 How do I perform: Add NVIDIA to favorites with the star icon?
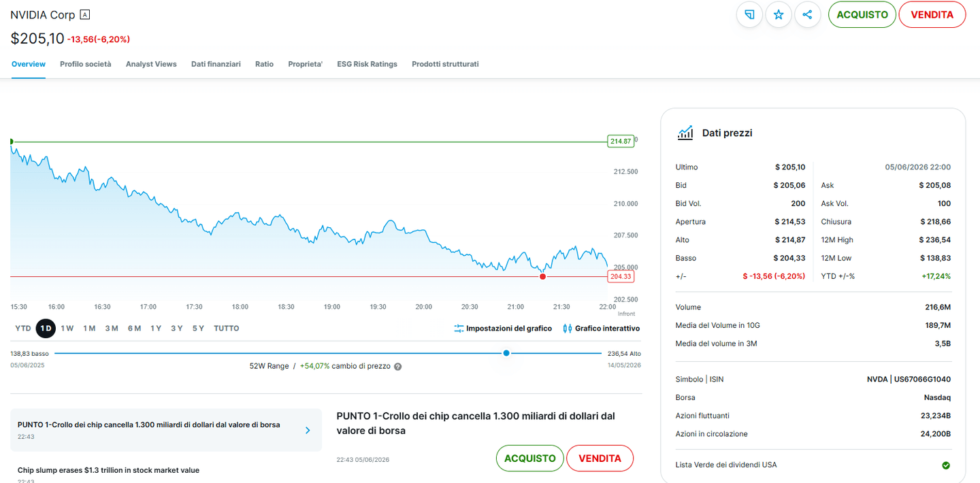[x=779, y=14]
